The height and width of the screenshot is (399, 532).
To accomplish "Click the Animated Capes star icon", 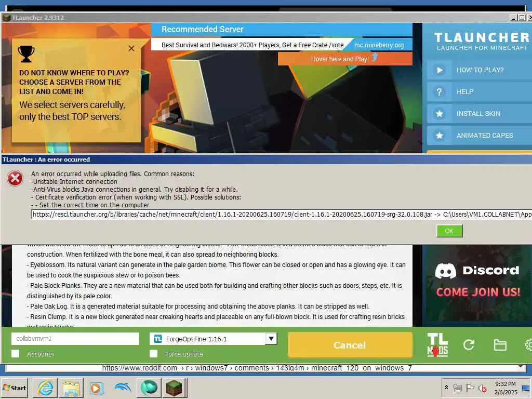I will (440, 136).
